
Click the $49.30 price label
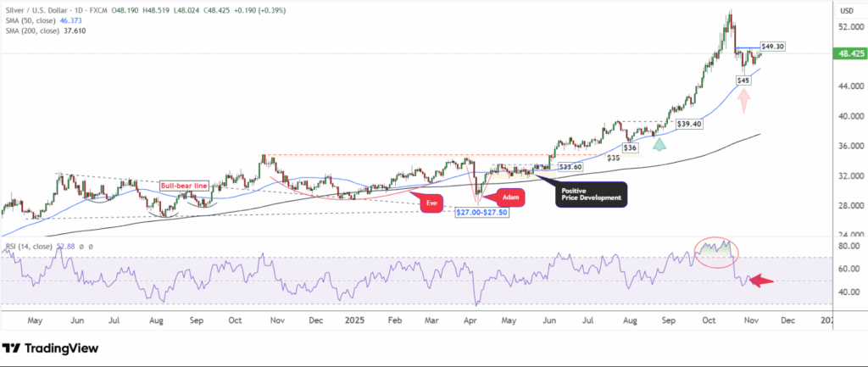tap(772, 47)
